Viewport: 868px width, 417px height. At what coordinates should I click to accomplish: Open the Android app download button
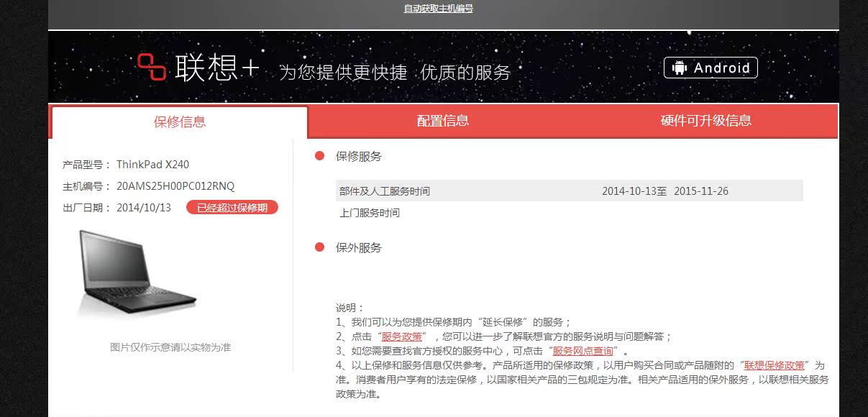(x=711, y=68)
